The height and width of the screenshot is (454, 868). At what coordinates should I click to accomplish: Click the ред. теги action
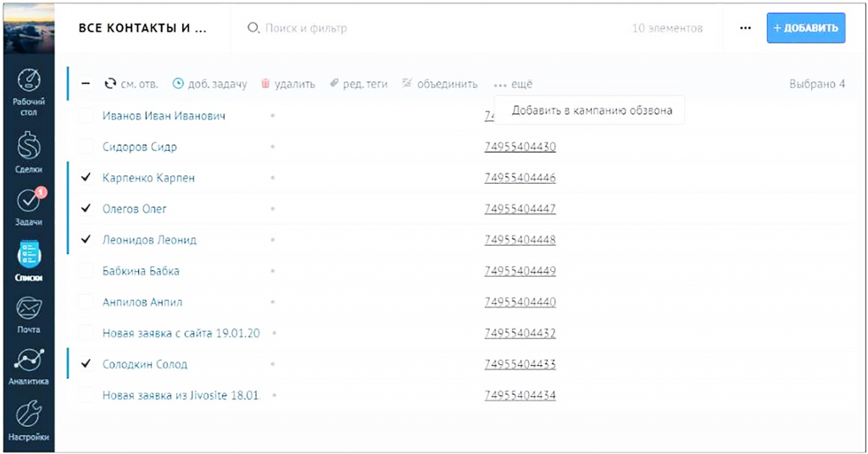coord(359,84)
